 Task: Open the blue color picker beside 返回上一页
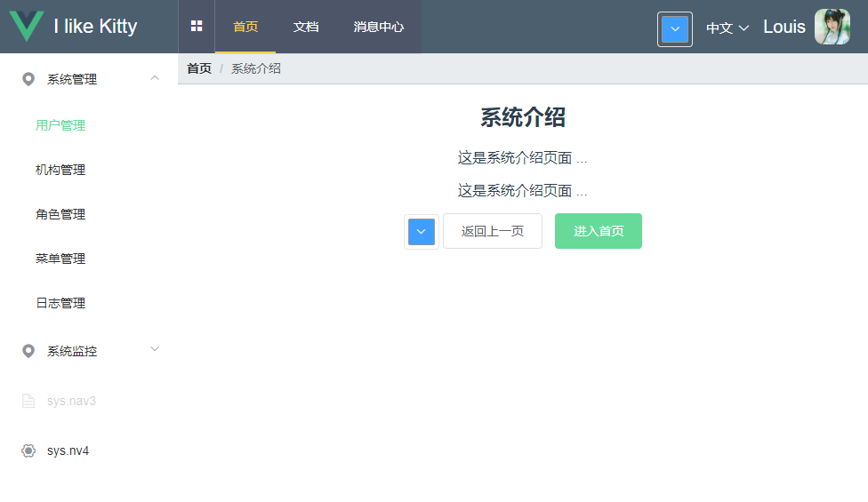pos(422,232)
